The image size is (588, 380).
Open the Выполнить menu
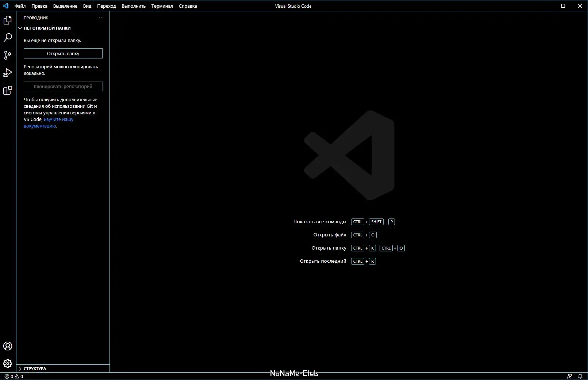(134, 6)
